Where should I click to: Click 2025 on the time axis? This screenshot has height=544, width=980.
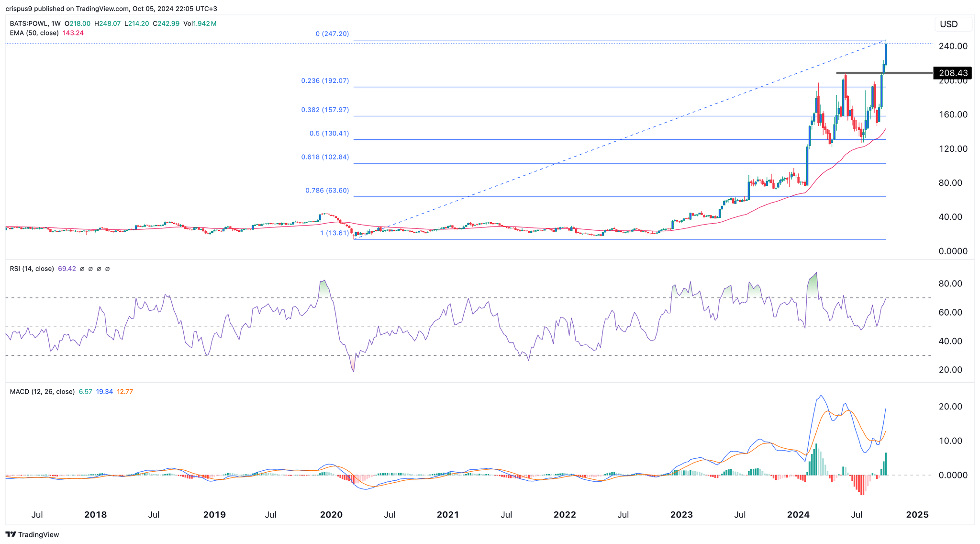(x=917, y=515)
